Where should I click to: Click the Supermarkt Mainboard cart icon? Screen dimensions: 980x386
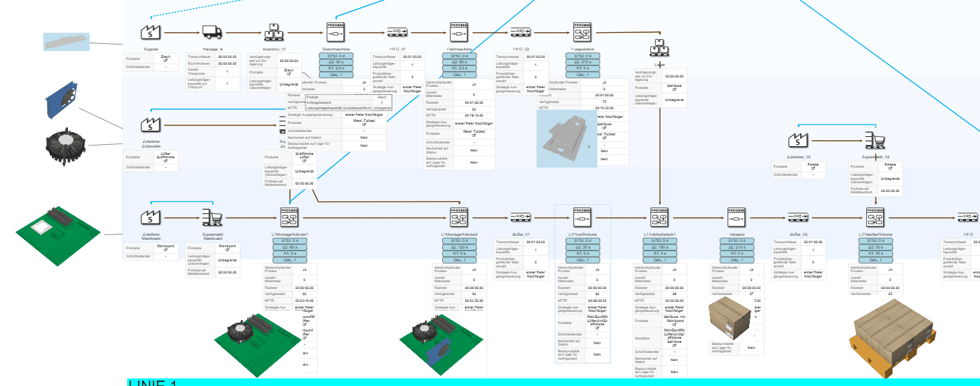pos(212,217)
